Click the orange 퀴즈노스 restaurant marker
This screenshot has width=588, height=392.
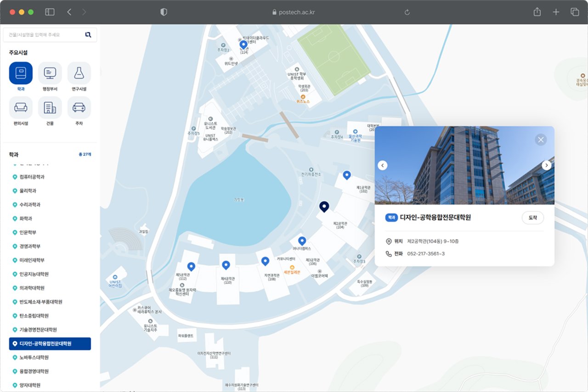tap(303, 96)
